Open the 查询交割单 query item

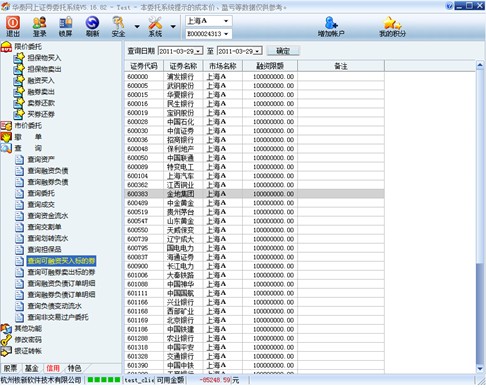[44, 227]
